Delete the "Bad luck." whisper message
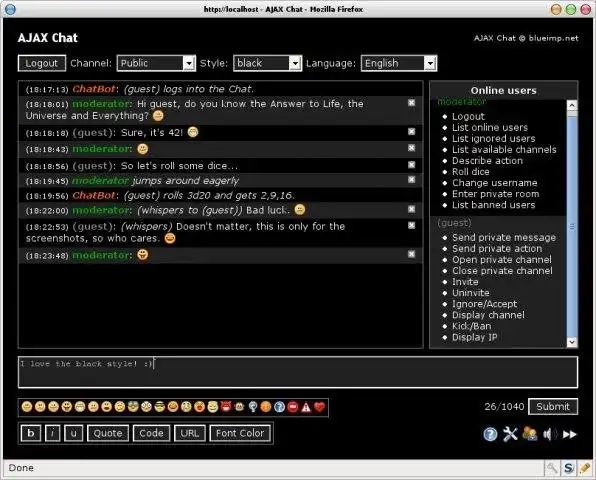 (411, 209)
